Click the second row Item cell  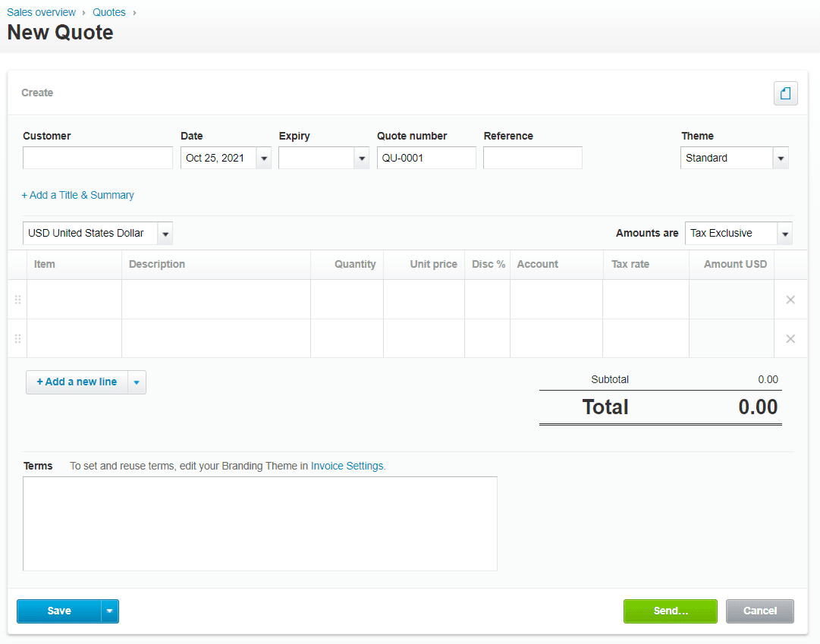(x=74, y=339)
